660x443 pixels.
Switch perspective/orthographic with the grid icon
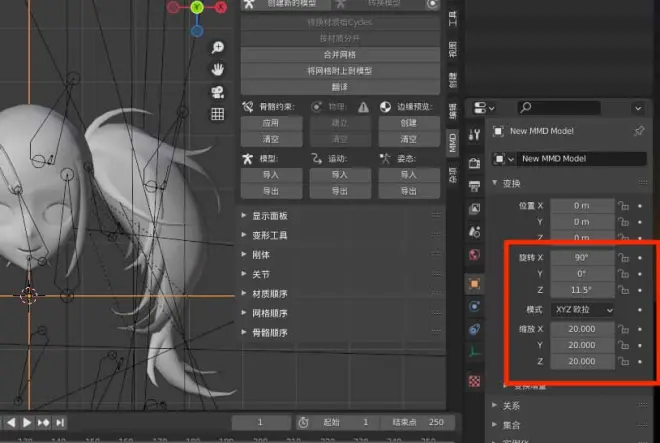(x=218, y=114)
